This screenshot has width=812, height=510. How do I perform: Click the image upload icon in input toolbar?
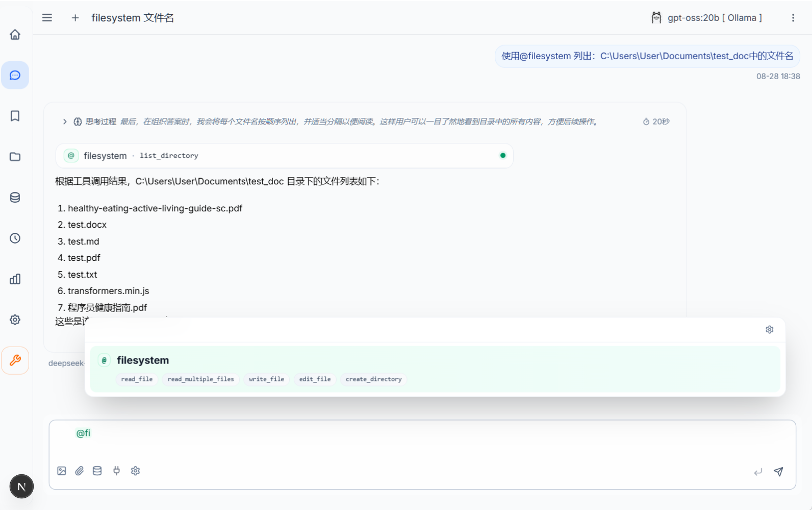(x=62, y=471)
